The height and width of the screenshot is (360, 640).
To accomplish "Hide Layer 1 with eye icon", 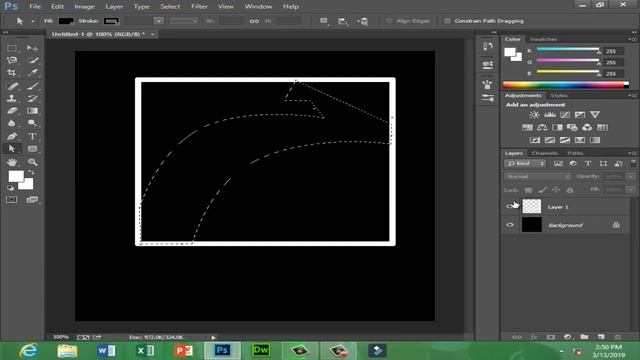I will [x=510, y=207].
